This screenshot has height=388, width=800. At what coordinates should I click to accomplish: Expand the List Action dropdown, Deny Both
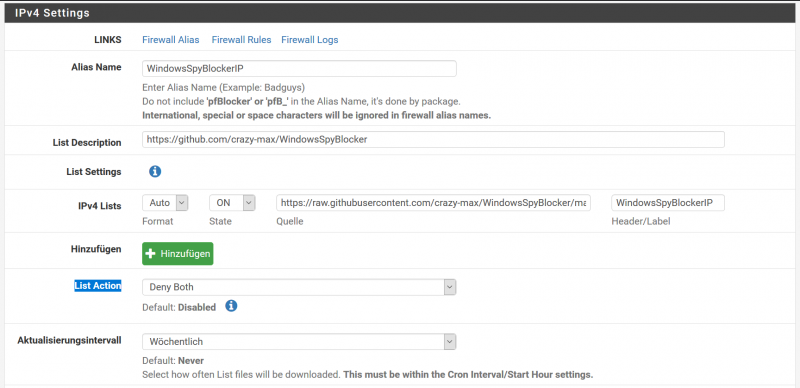point(299,287)
